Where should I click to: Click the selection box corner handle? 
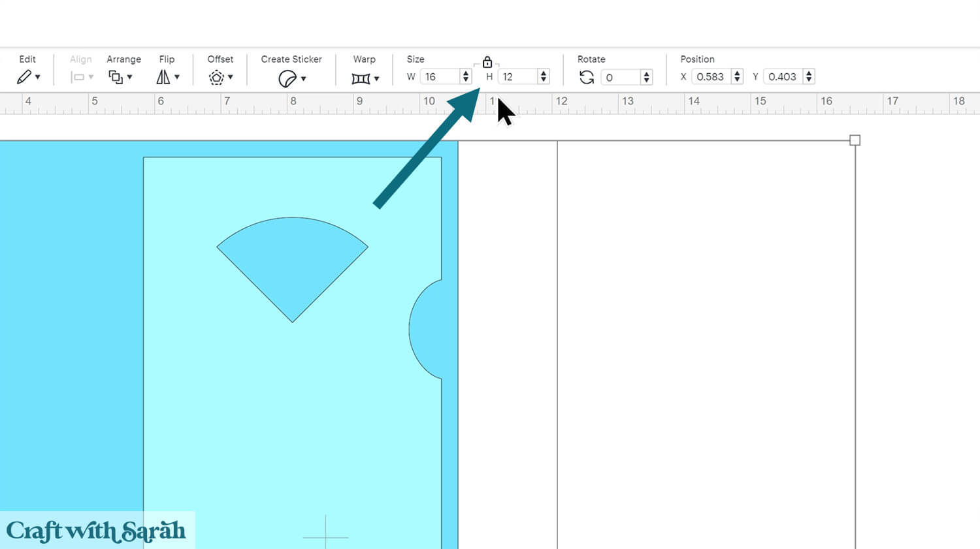coord(855,140)
